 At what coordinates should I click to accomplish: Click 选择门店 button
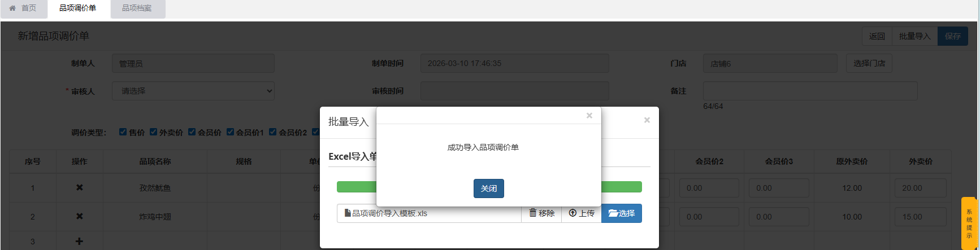[x=869, y=63]
